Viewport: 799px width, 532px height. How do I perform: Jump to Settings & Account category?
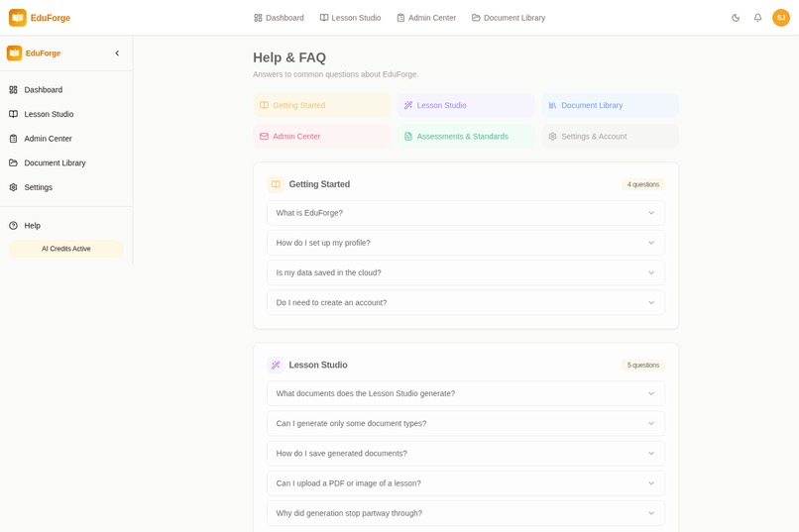[x=610, y=137]
